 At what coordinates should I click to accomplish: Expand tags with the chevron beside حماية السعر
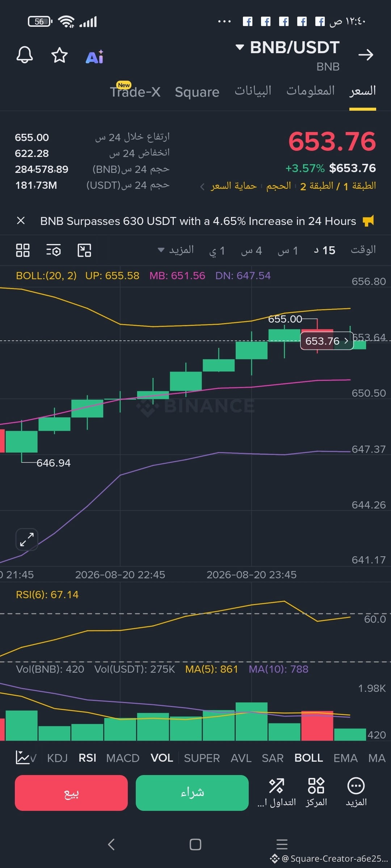click(202, 187)
